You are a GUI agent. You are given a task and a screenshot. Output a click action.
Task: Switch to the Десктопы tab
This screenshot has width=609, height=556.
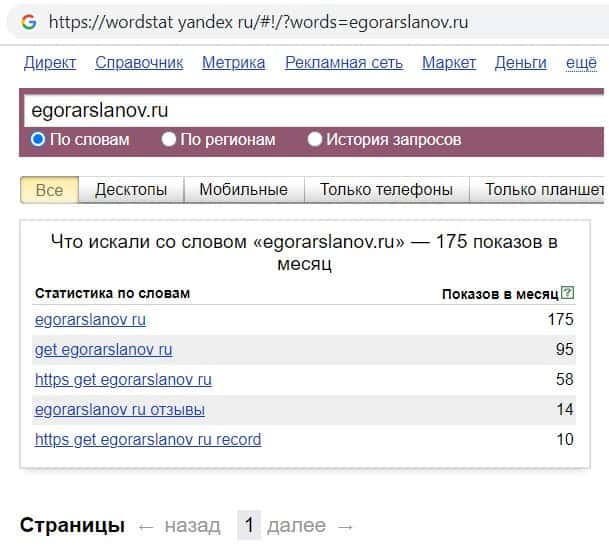pyautogui.click(x=131, y=190)
